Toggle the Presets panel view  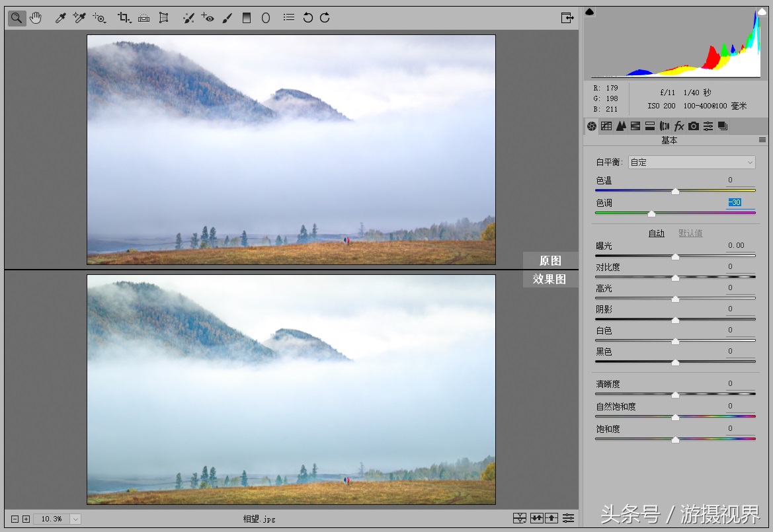click(x=708, y=126)
